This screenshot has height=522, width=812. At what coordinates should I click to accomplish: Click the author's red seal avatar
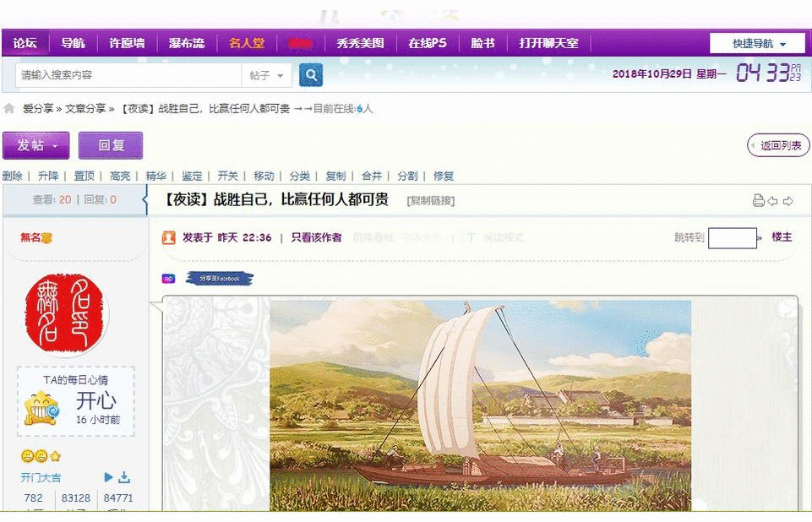tap(65, 313)
